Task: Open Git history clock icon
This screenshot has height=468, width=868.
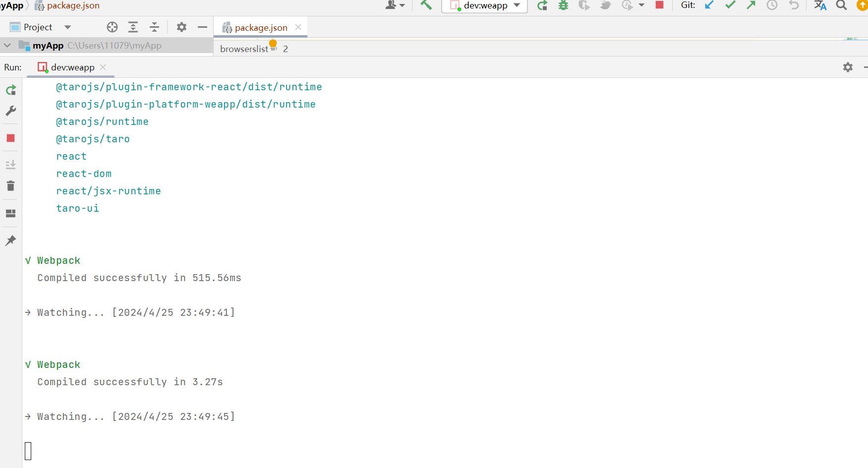Action: click(x=772, y=5)
